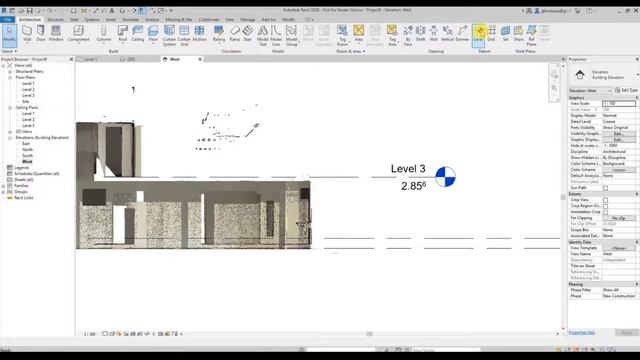Click the Set work plane tool
640x360 pixels.
tap(505, 33)
